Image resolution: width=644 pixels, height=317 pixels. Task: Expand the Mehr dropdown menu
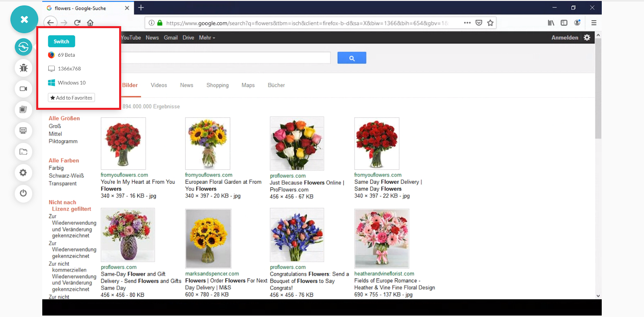(207, 38)
